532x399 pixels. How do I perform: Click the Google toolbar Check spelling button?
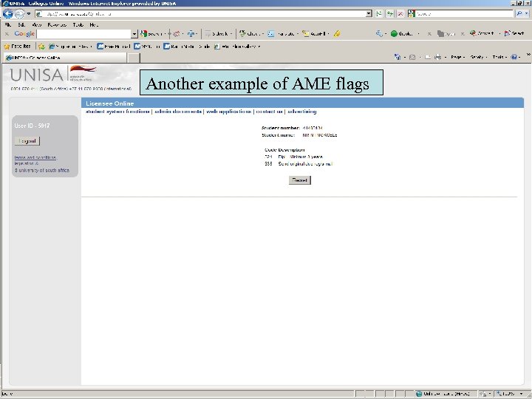point(250,33)
